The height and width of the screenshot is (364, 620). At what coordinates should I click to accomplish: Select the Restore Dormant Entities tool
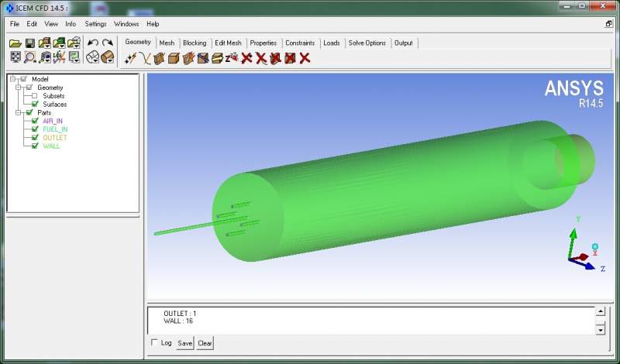231,59
